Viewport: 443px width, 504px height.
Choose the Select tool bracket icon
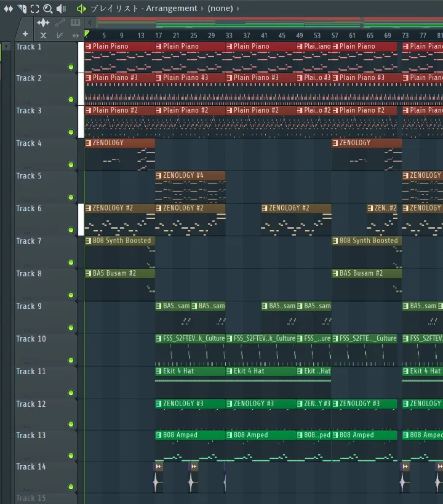click(x=34, y=9)
